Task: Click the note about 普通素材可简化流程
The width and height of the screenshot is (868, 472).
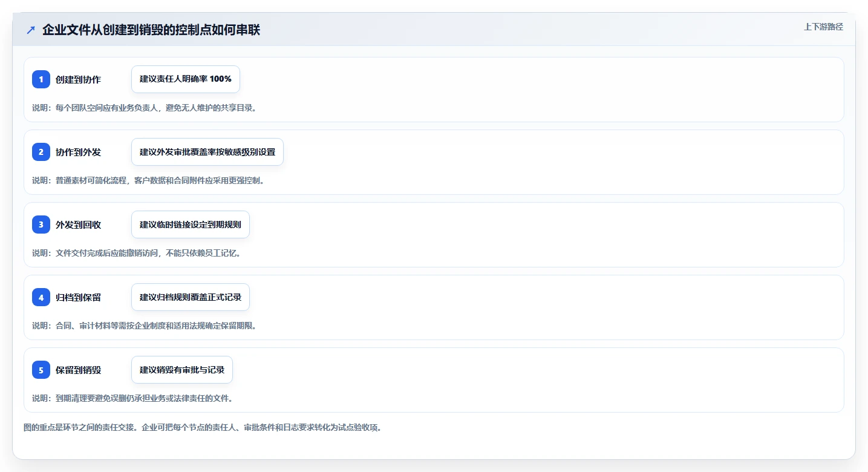Action: 148,180
